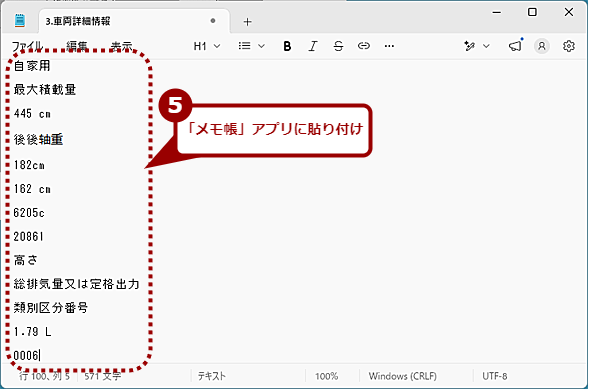Toggle italic formatting
The width and height of the screenshot is (589, 390).
313,46
